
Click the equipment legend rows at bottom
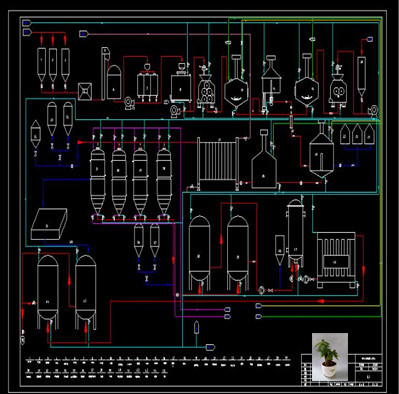click(x=158, y=367)
